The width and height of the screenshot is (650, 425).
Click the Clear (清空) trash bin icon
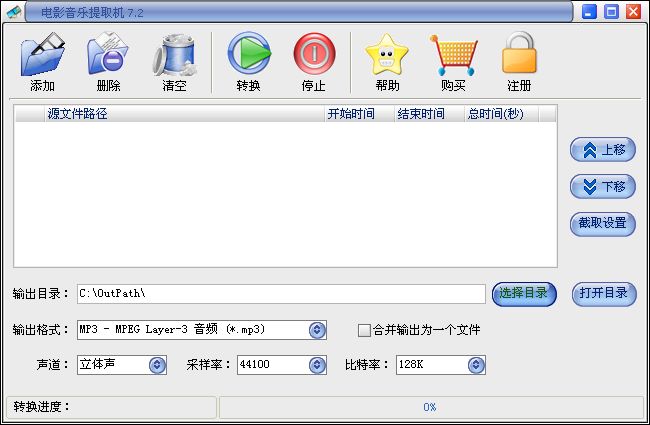pyautogui.click(x=175, y=55)
